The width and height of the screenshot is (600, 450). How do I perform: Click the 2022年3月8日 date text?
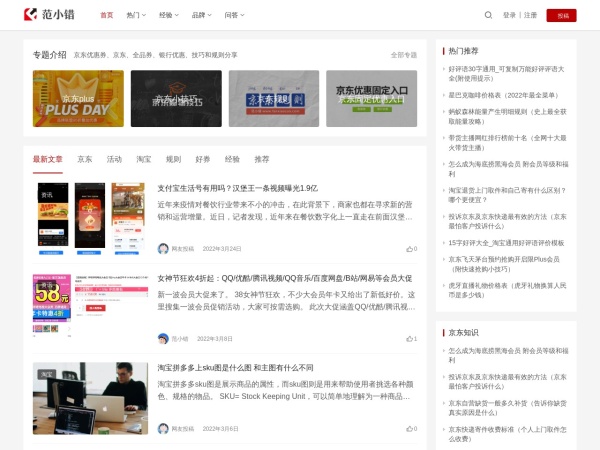[x=215, y=339]
